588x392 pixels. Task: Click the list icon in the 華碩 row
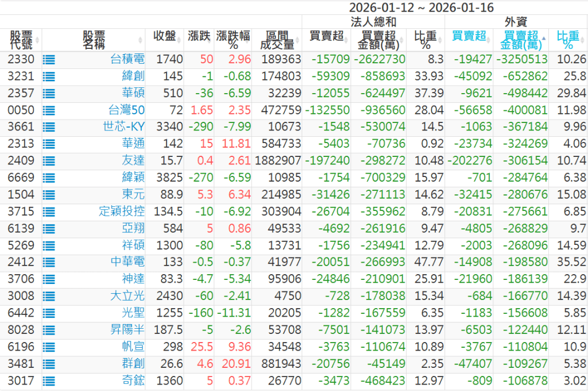pyautogui.click(x=49, y=93)
